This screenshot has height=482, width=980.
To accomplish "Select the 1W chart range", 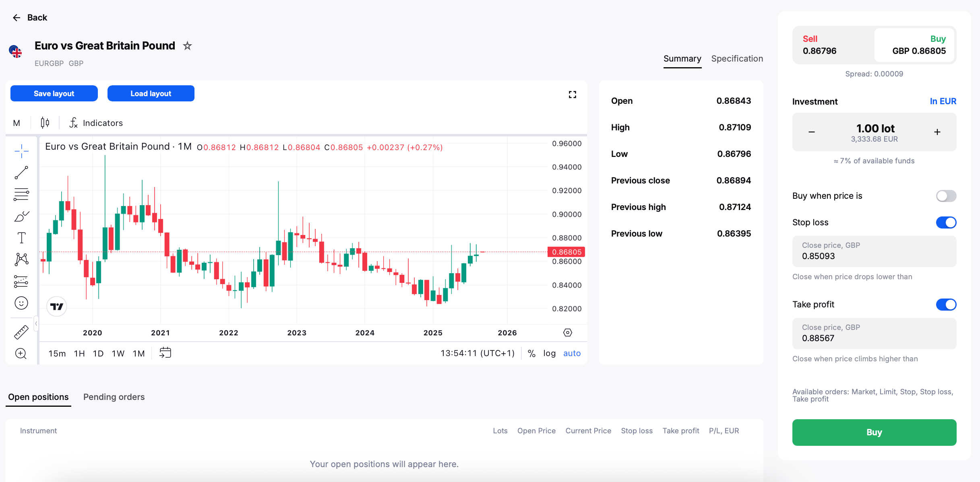I will [x=118, y=353].
